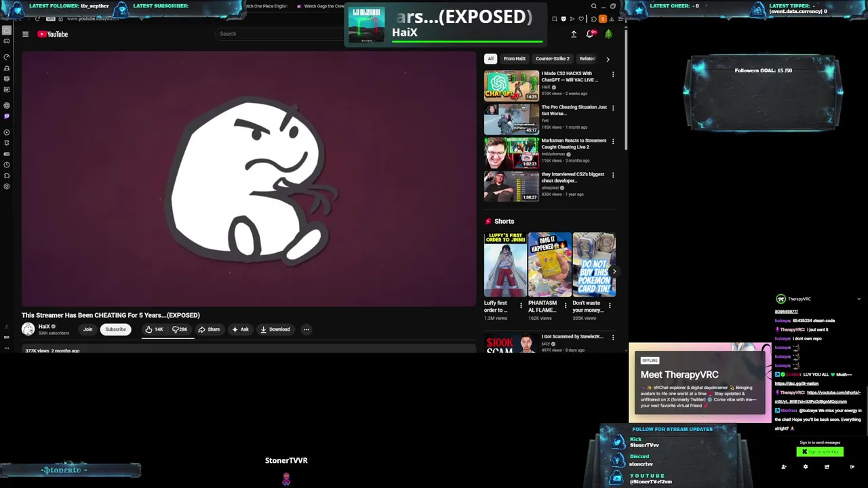Open the GX Corner gamepad sidebar icon
Image resolution: width=868 pixels, height=488 pixels.
pos(7,41)
